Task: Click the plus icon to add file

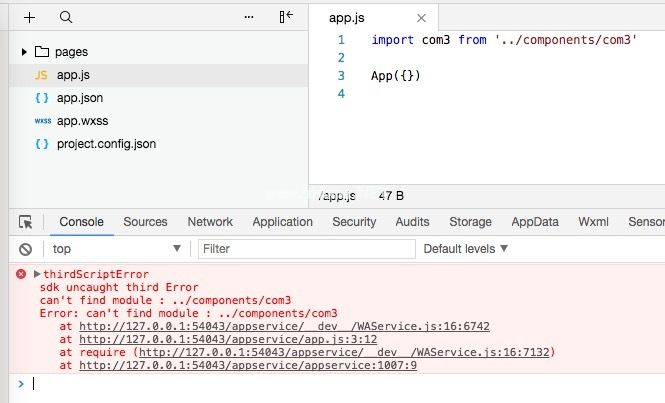Action: (29, 17)
